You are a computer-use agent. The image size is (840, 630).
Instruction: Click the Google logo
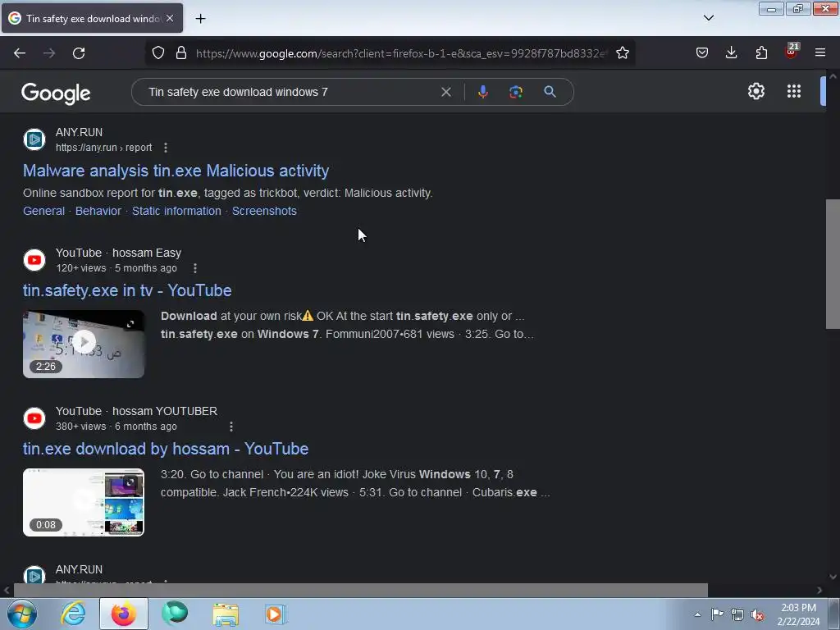click(x=56, y=94)
